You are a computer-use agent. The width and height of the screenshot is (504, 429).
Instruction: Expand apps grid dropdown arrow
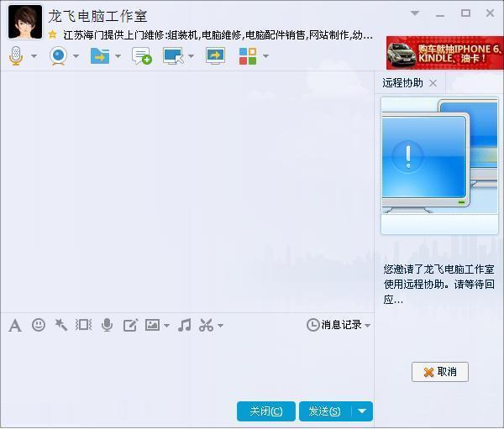265,56
